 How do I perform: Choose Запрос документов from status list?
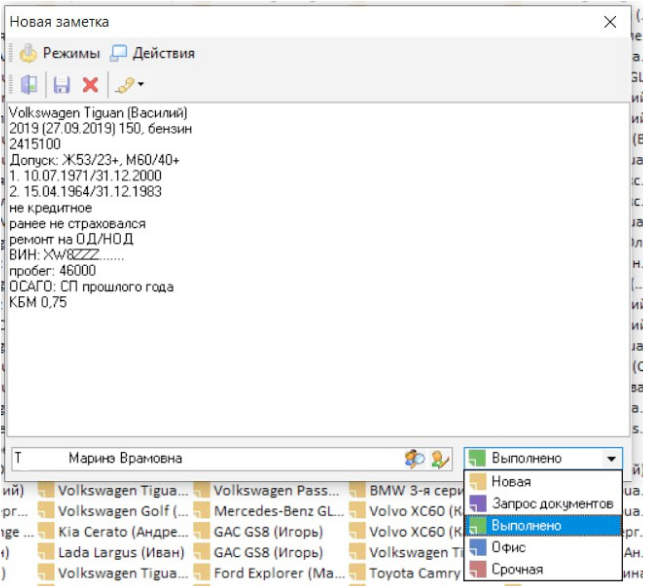[551, 503]
